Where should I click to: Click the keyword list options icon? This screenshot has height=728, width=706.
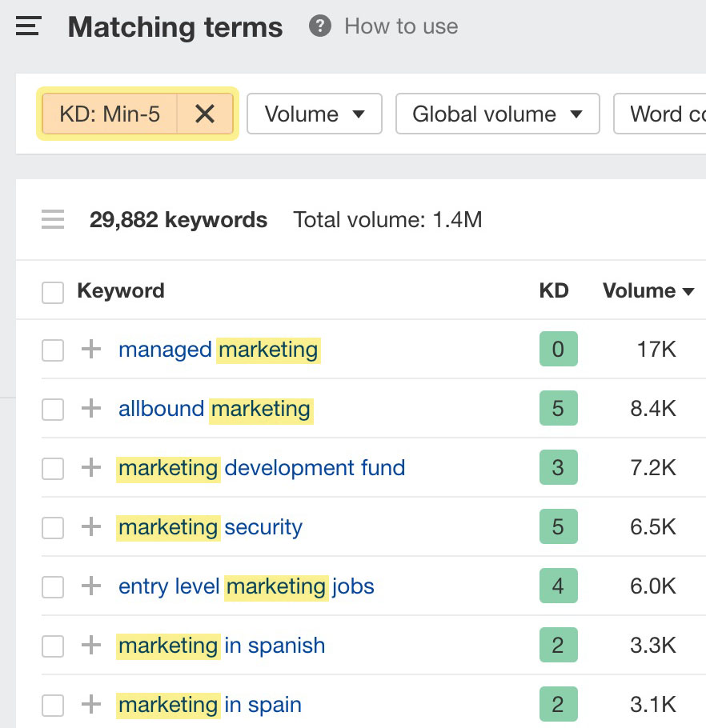pos(53,220)
